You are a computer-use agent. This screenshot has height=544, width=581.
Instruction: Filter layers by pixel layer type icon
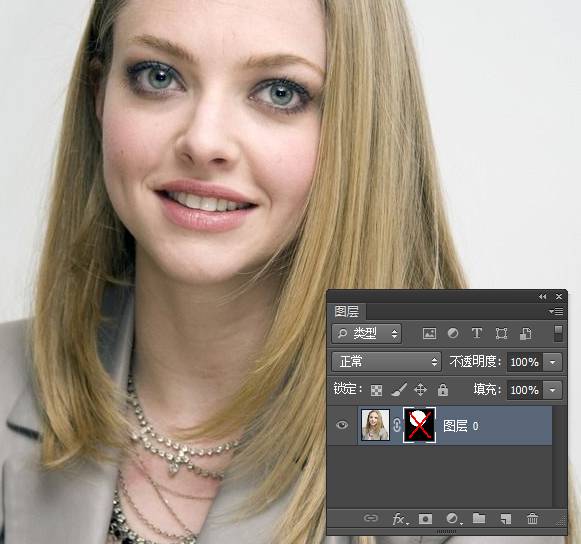pos(429,334)
